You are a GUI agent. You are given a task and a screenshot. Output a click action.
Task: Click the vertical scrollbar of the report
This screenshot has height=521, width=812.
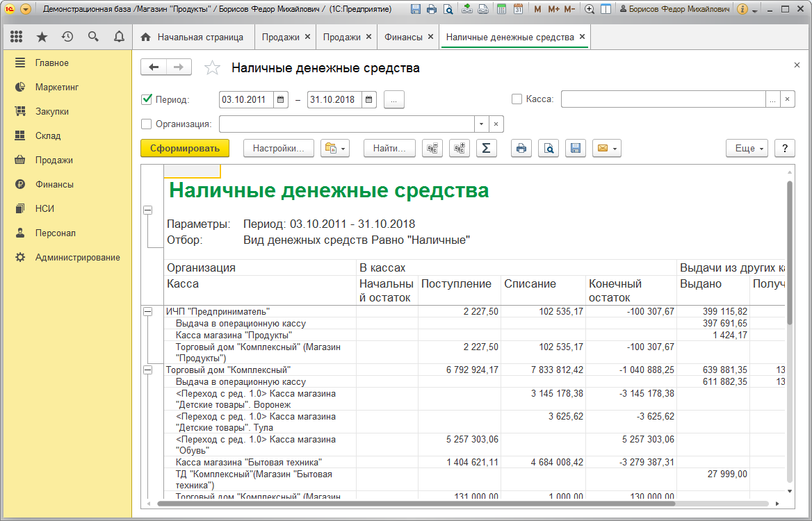coord(790,254)
